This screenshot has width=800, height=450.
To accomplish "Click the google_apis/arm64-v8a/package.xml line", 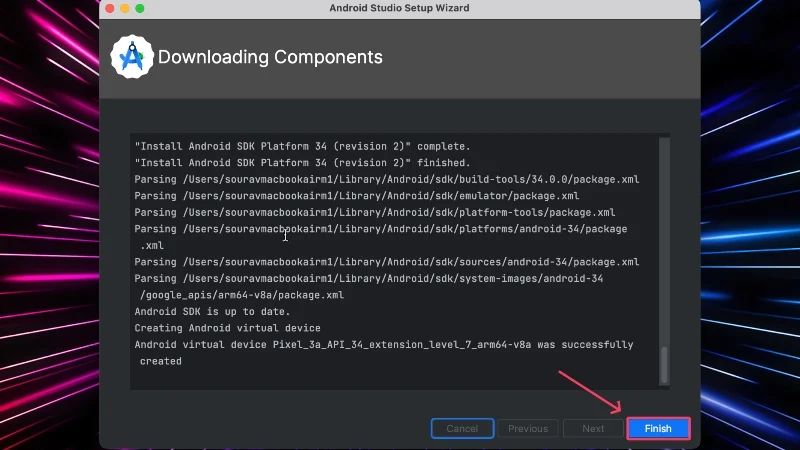I will click(x=242, y=295).
